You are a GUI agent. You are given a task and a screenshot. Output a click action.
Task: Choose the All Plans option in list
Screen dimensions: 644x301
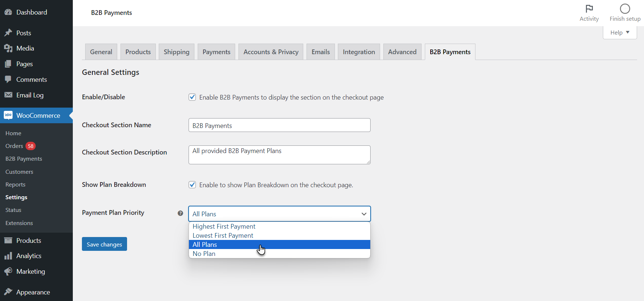tap(280, 245)
